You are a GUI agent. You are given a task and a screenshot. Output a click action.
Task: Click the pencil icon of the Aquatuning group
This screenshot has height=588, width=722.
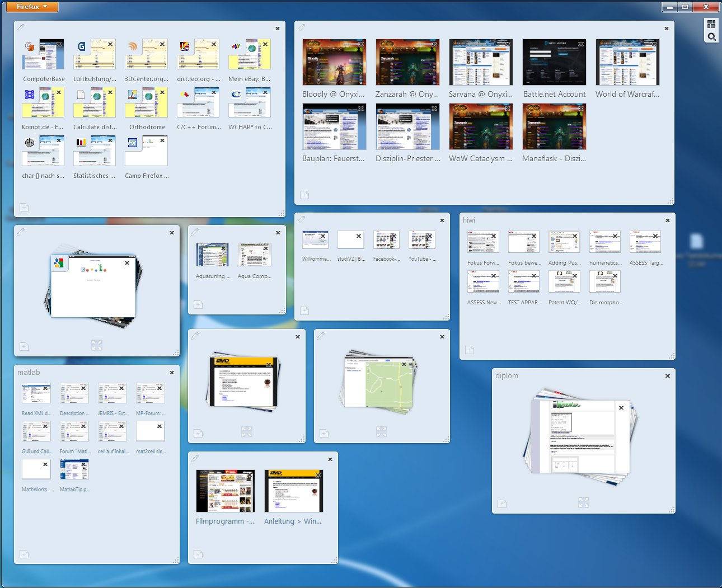point(195,232)
